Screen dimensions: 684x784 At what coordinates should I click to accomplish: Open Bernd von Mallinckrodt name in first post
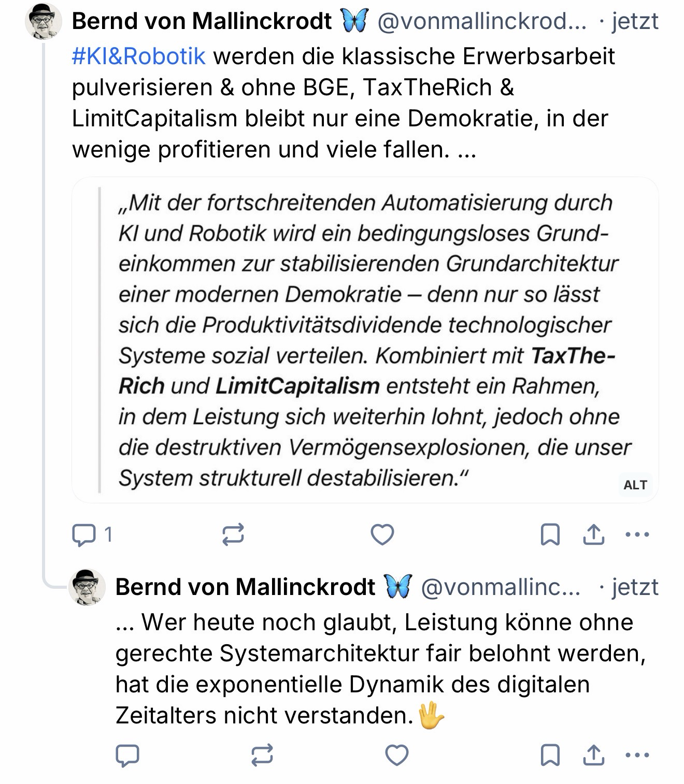point(202,22)
